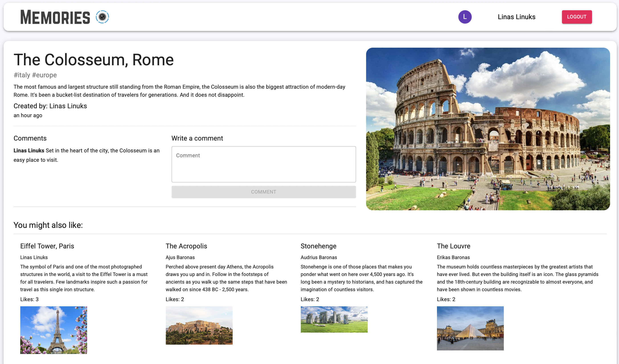Focus the Comment text field
619x364 pixels.
(x=263, y=164)
